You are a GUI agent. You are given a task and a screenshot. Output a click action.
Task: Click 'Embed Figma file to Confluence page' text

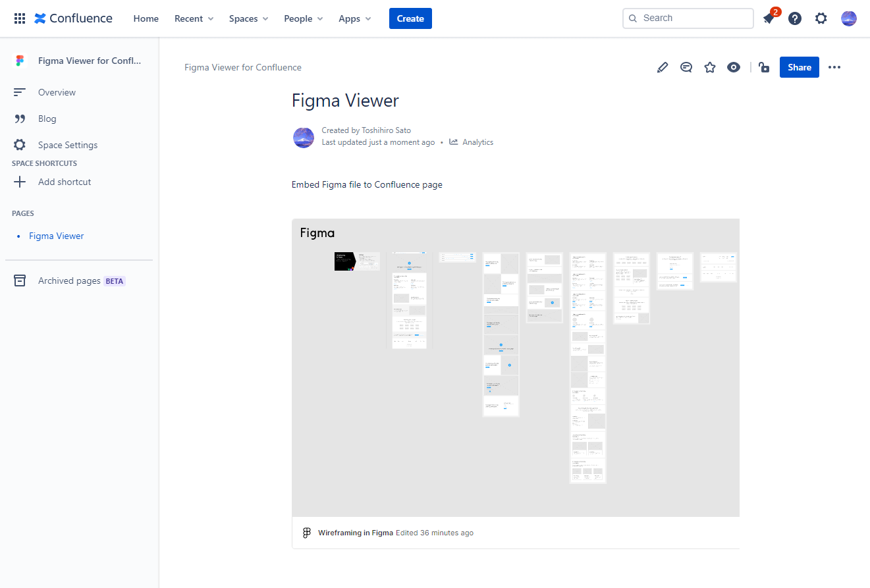point(367,184)
